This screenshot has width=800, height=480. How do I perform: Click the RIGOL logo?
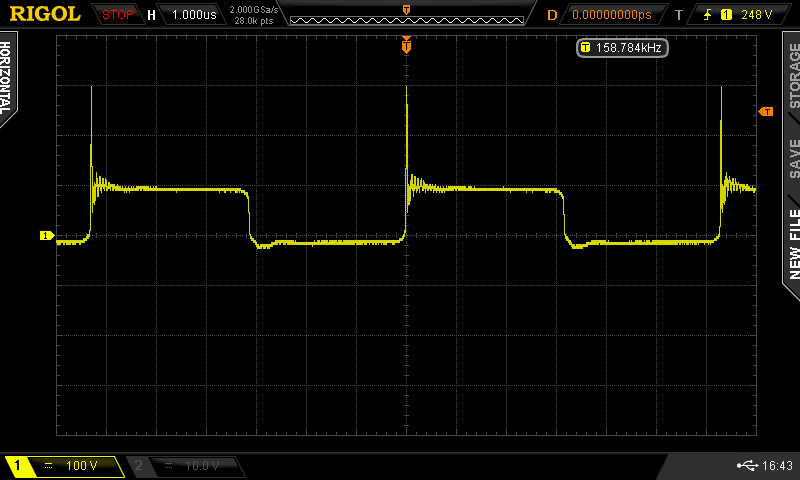pos(45,14)
